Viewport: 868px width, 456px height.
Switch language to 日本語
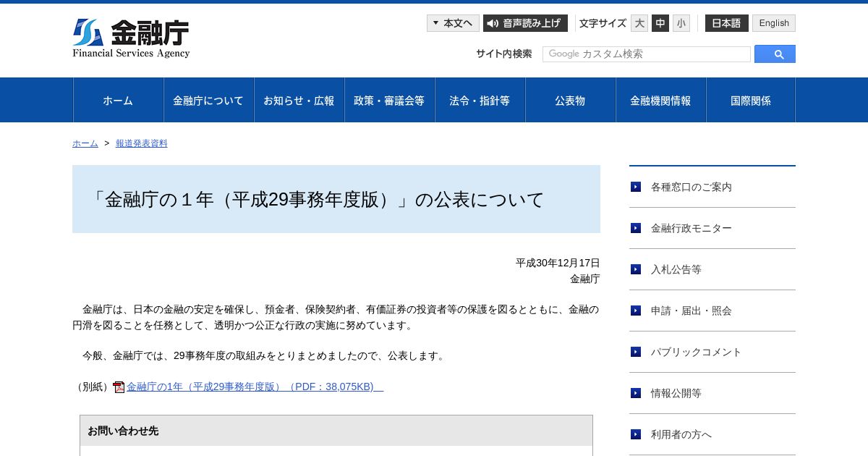(x=727, y=23)
